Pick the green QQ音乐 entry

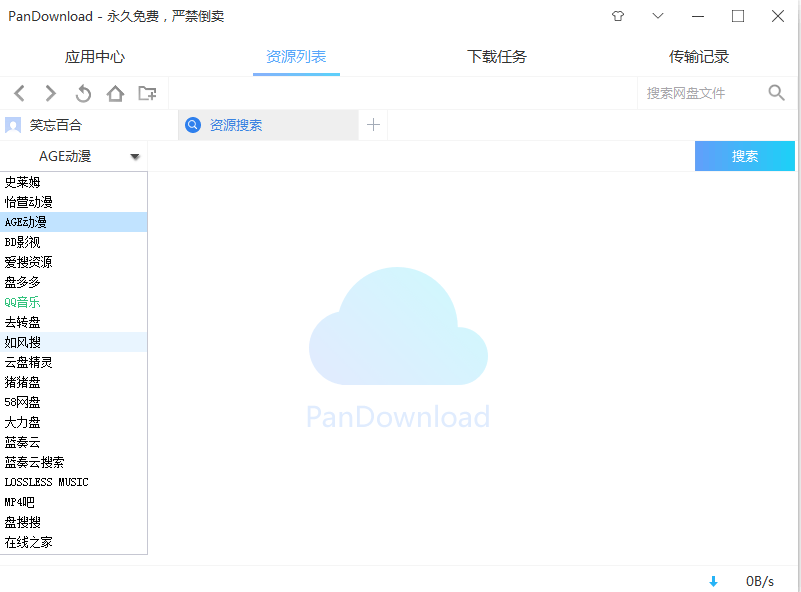click(x=74, y=302)
